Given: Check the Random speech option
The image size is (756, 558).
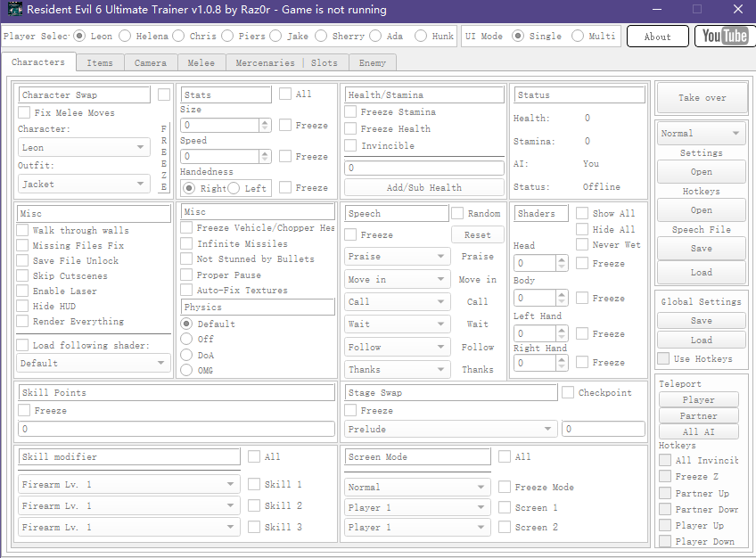Looking at the screenshot, I should click(x=457, y=213).
